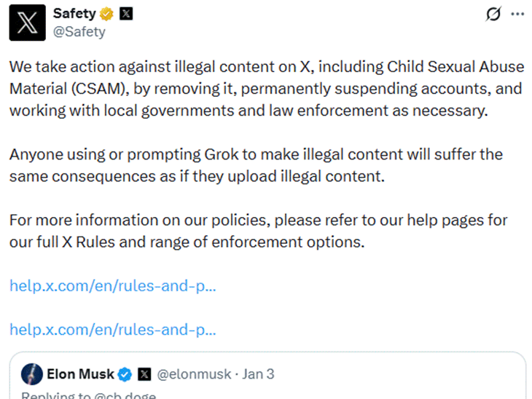Open the first help.x.com rules link
This screenshot has height=399, width=532.
point(113,285)
